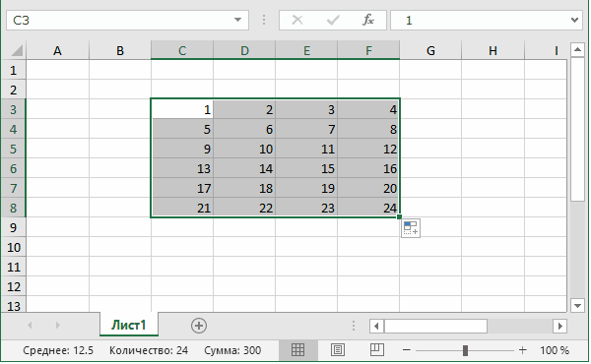Click the horizontal scrollbar thumb
The image size is (591, 364).
[x=435, y=326]
